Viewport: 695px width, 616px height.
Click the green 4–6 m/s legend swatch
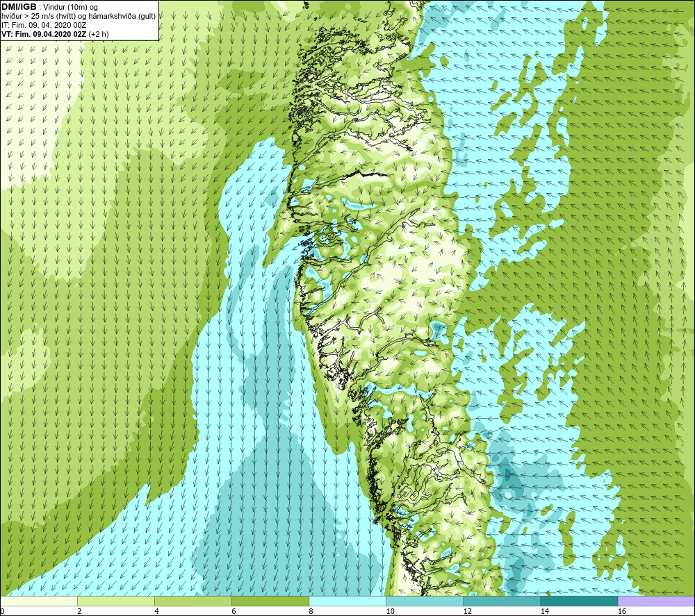pyautogui.click(x=193, y=601)
